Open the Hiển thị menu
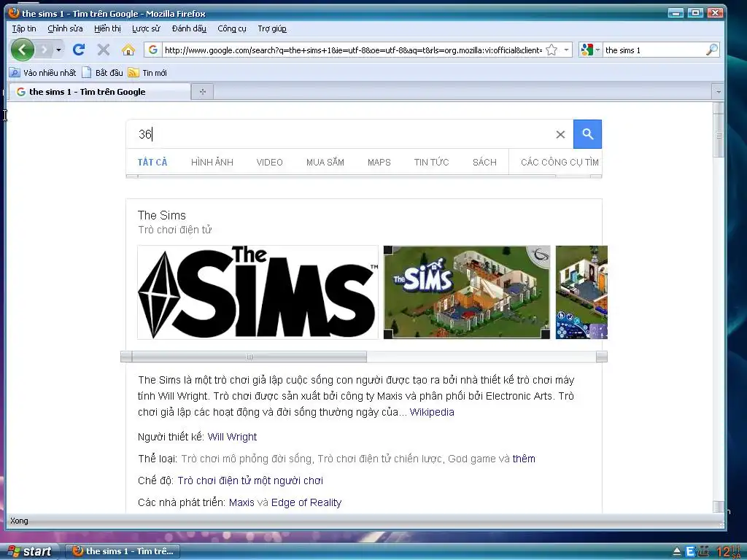This screenshot has height=560, width=747. [x=107, y=28]
